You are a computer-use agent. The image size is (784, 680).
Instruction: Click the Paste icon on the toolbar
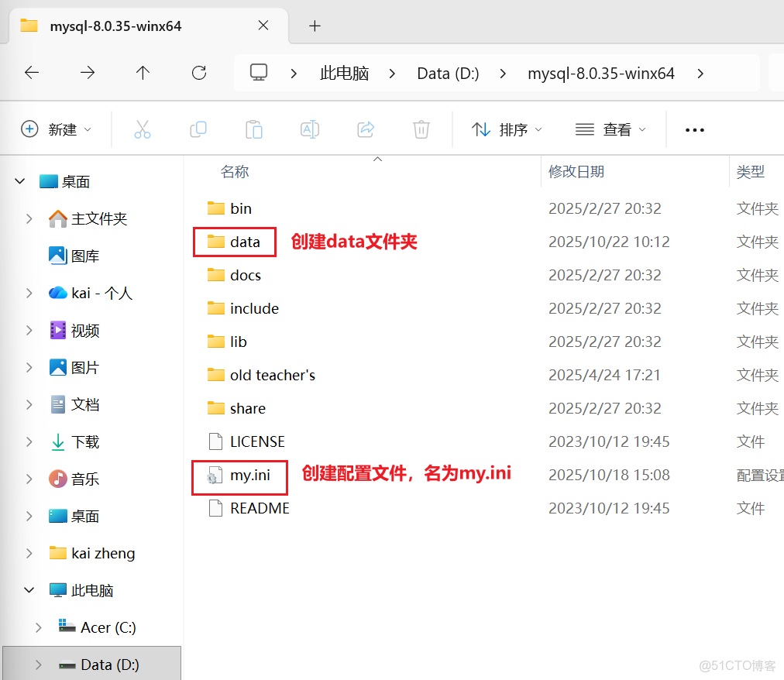[x=253, y=129]
